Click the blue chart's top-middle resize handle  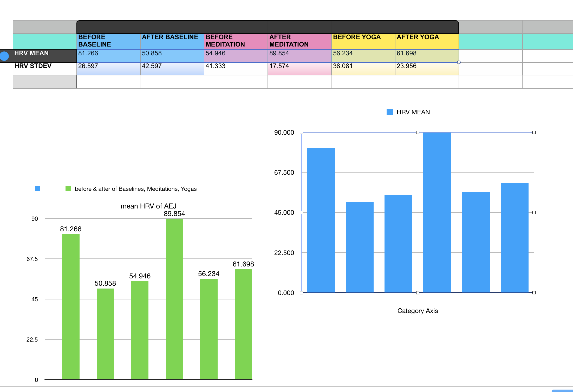click(418, 132)
